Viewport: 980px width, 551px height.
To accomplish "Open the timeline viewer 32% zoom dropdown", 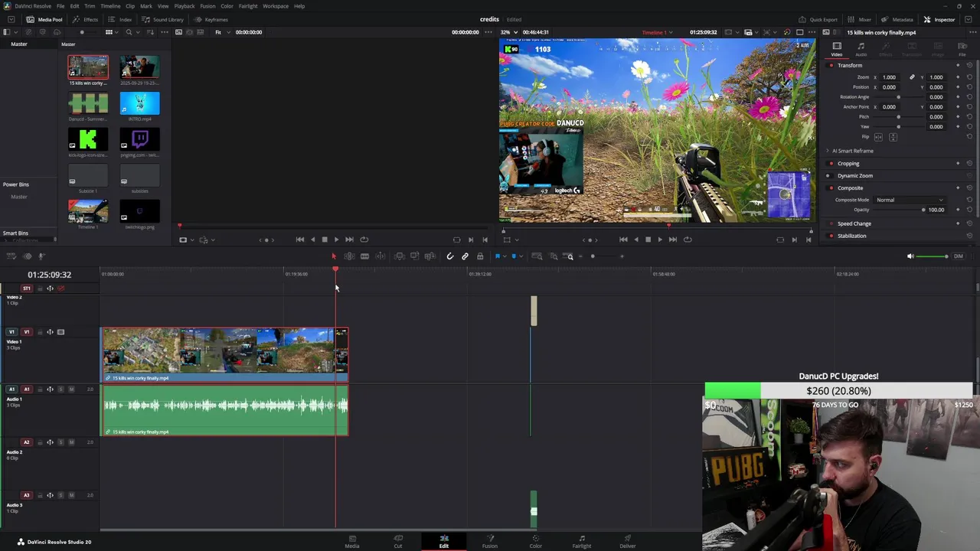I will (511, 32).
